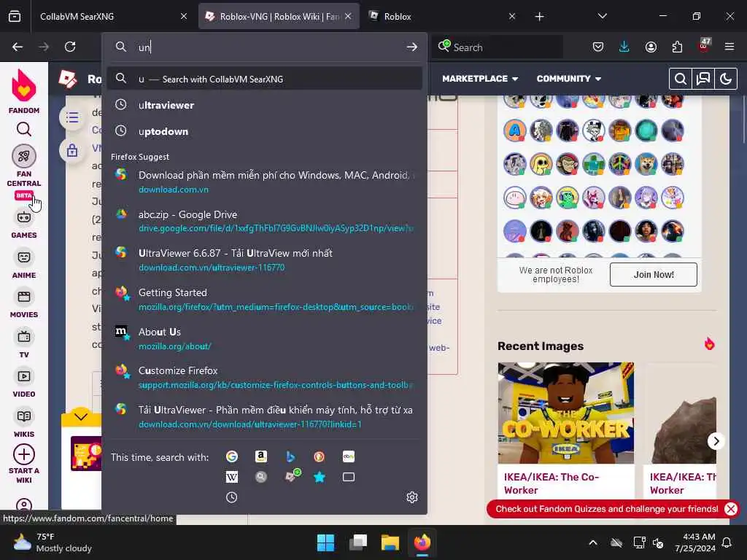747x560 pixels.
Task: Open Fandom Games category
Action: coord(24,225)
